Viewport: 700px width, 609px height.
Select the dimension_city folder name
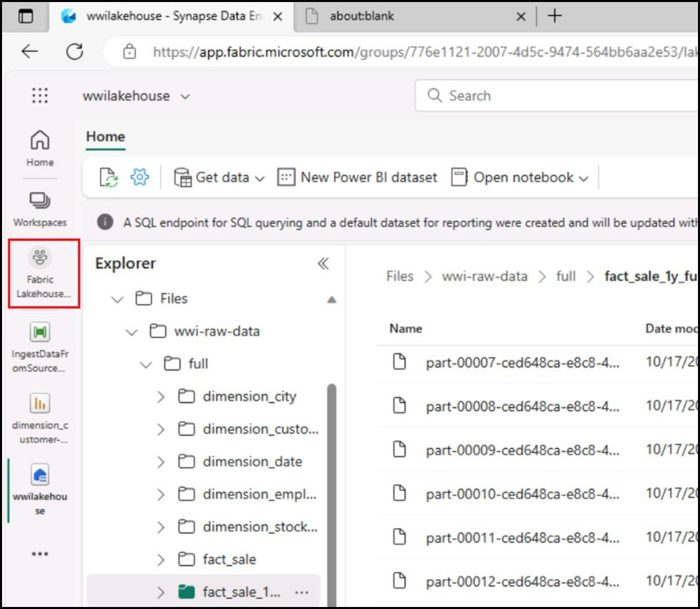[250, 396]
